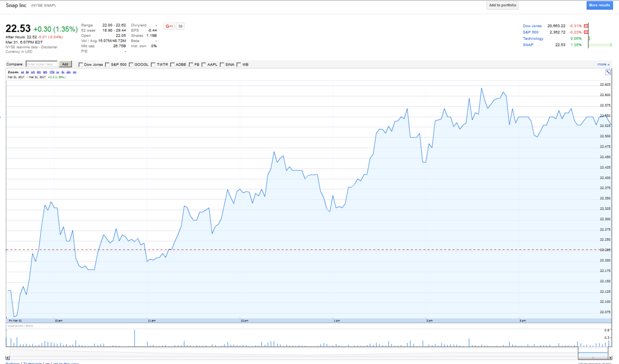619x364 pixels.
Task: Open the S&P 500 index link
Action: (531, 32)
